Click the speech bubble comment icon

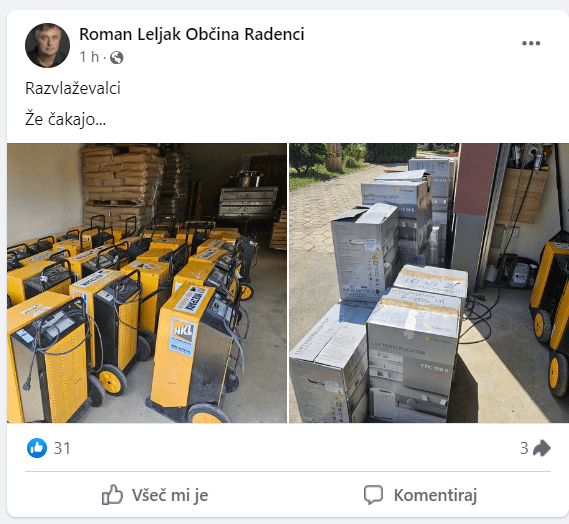click(373, 495)
